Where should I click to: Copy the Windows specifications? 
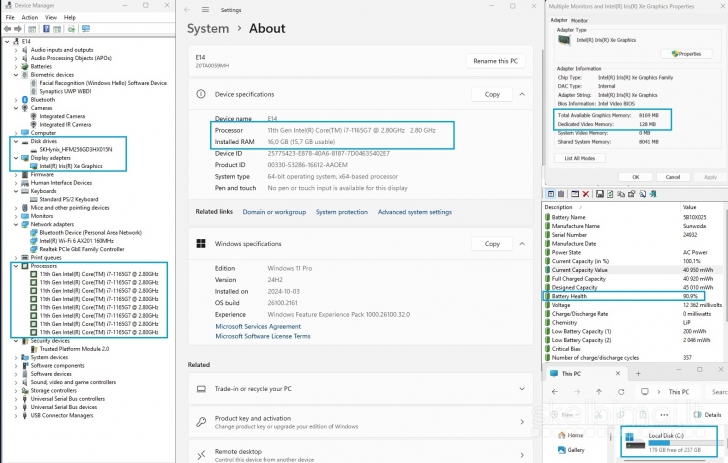point(492,244)
